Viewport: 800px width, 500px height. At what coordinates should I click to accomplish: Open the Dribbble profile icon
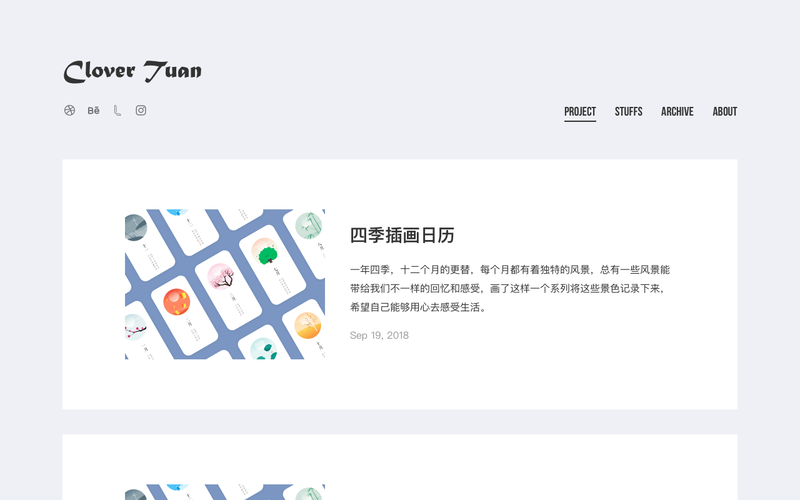click(70, 111)
